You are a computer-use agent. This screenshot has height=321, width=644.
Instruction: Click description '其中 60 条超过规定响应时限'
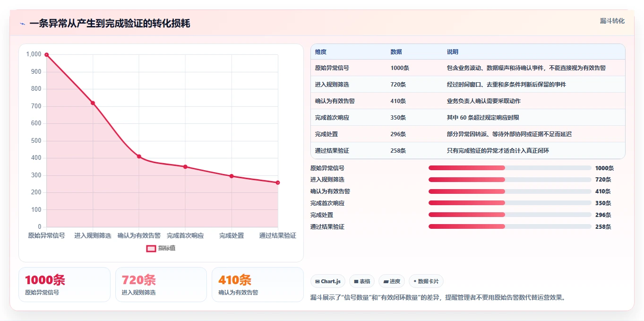(483, 118)
